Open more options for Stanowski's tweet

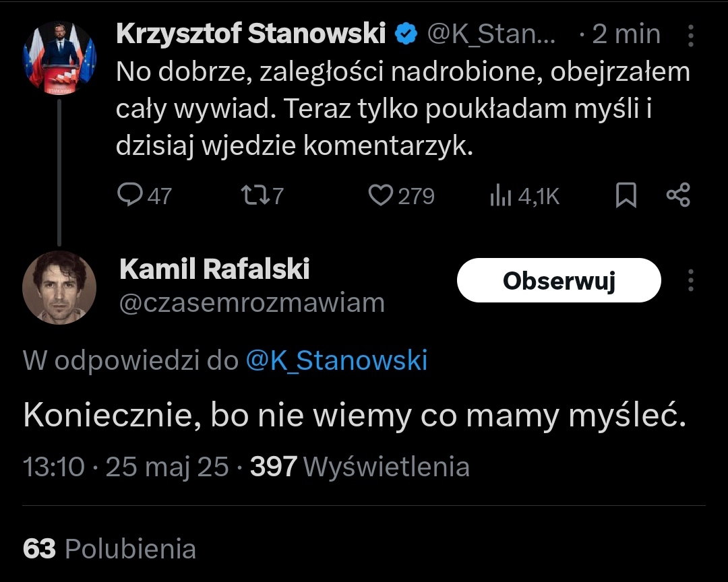pyautogui.click(x=690, y=34)
